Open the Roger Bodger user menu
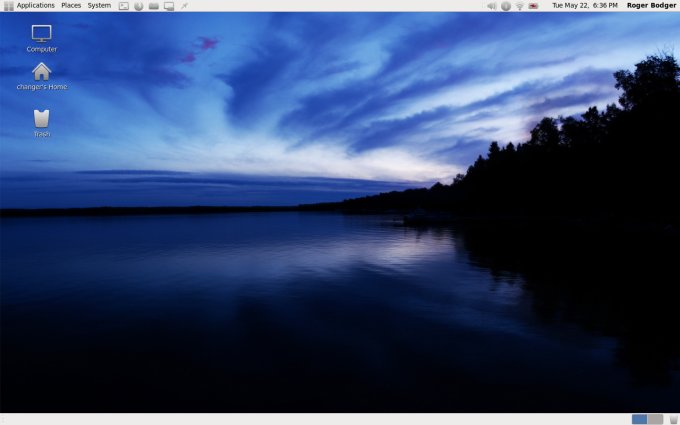The image size is (680, 425). 650,6
